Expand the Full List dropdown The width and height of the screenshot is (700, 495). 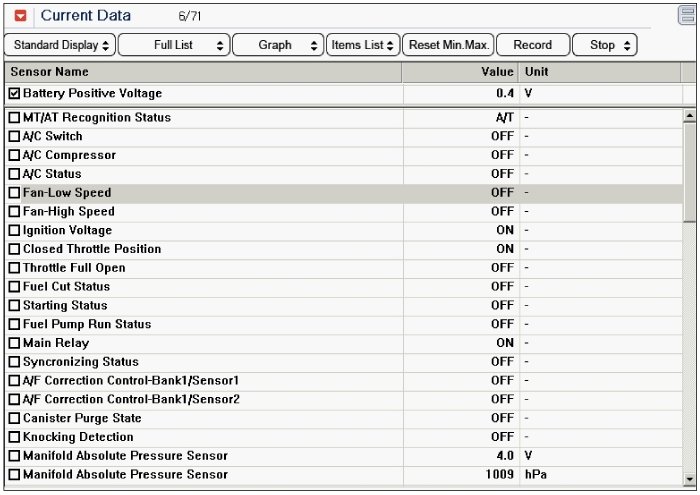pyautogui.click(x=174, y=45)
